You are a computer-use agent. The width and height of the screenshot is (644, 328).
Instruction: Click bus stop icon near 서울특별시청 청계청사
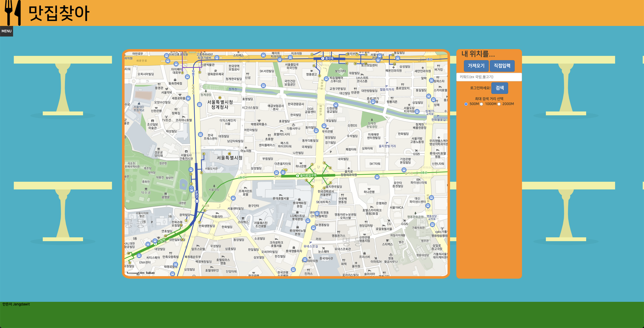pyautogui.click(x=199, y=104)
